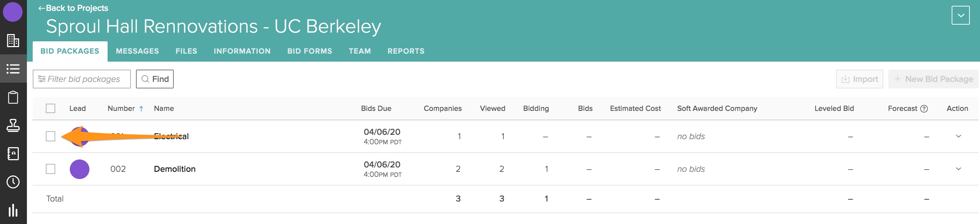Open the project dropdown in top-right corner
980x224 pixels.
(960, 16)
